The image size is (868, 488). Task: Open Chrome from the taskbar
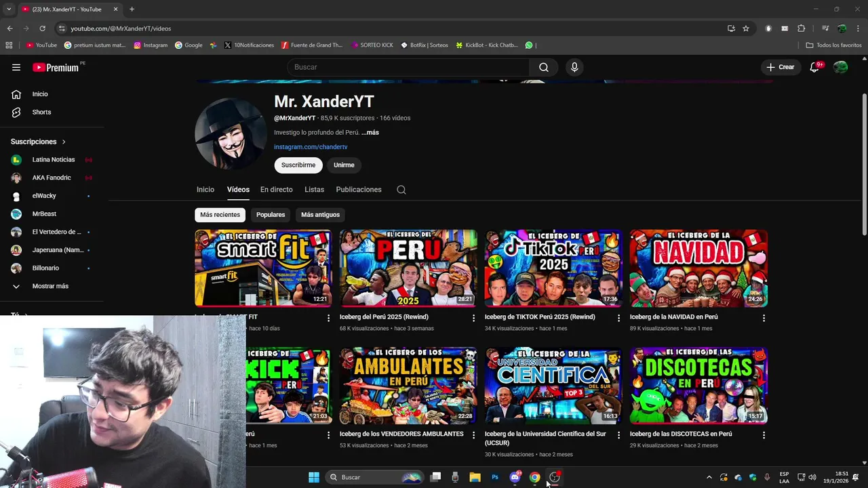tap(534, 477)
